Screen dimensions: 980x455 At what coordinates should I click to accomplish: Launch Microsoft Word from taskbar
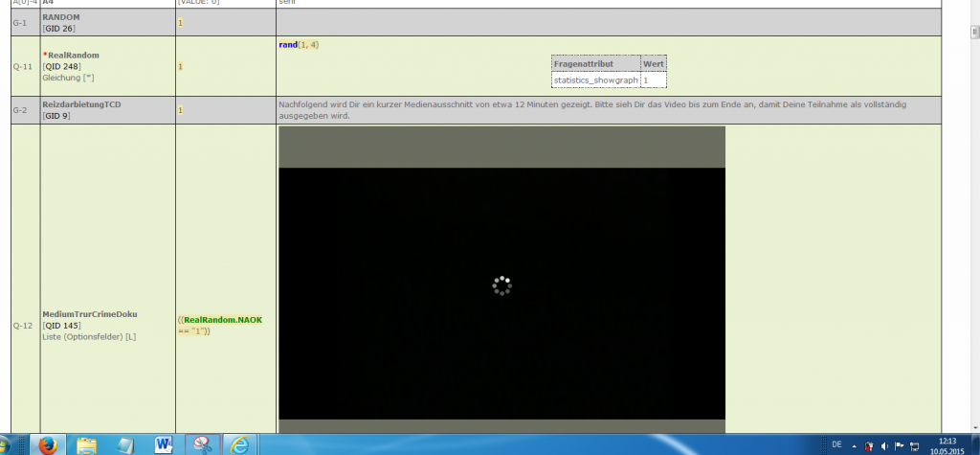(x=163, y=444)
